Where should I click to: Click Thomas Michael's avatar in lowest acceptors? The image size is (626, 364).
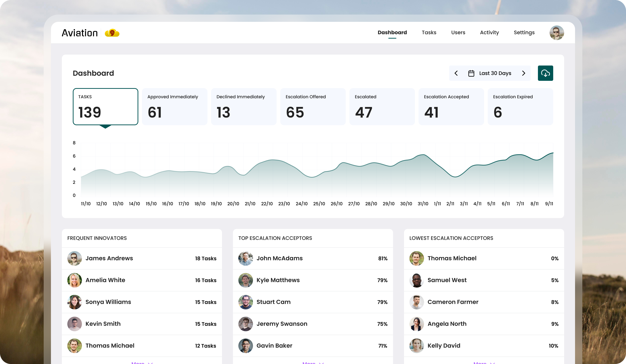pos(416,258)
